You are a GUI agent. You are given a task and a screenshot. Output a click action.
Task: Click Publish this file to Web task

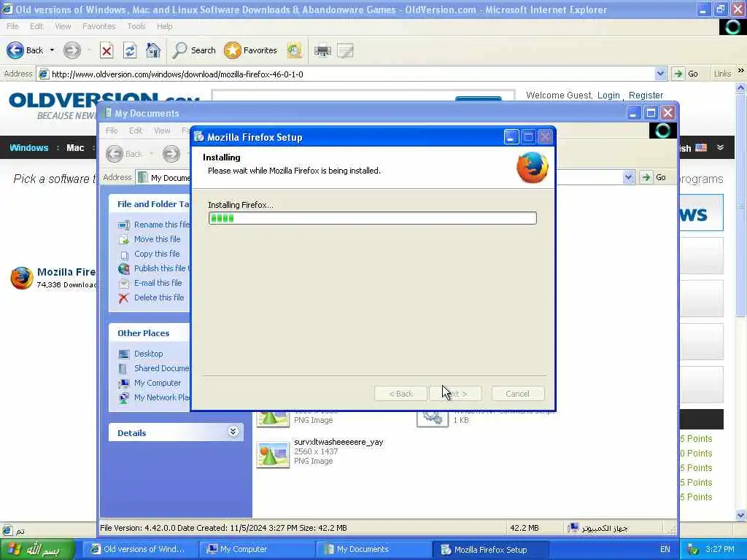coord(154,268)
